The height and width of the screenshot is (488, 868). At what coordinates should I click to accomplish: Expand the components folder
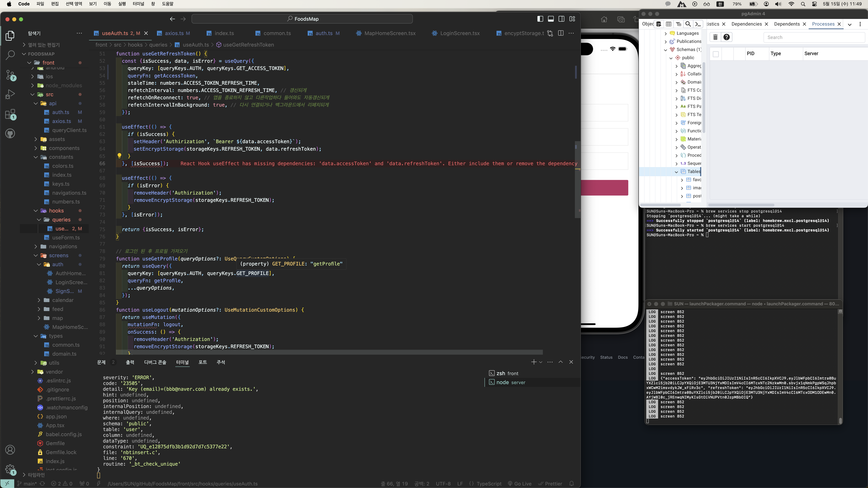pyautogui.click(x=36, y=148)
